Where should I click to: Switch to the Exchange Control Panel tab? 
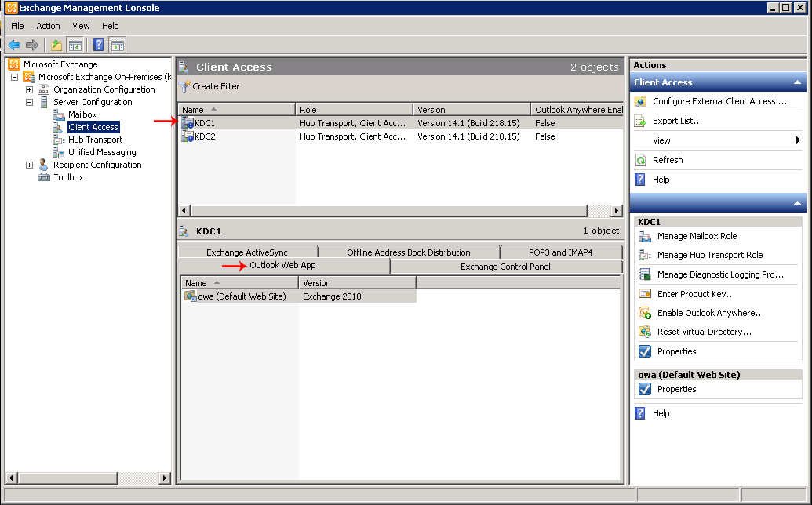pyautogui.click(x=505, y=267)
